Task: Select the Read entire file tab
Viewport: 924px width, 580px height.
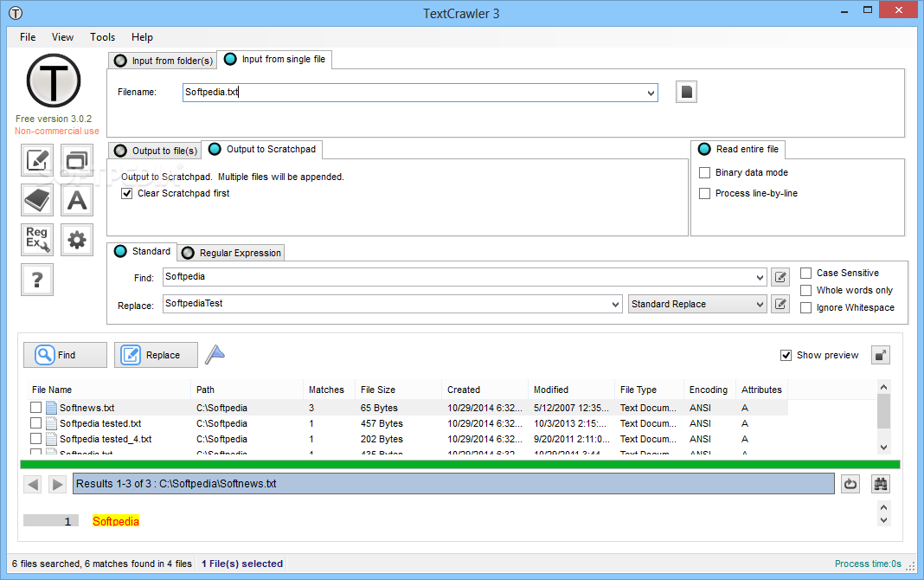Action: [738, 150]
